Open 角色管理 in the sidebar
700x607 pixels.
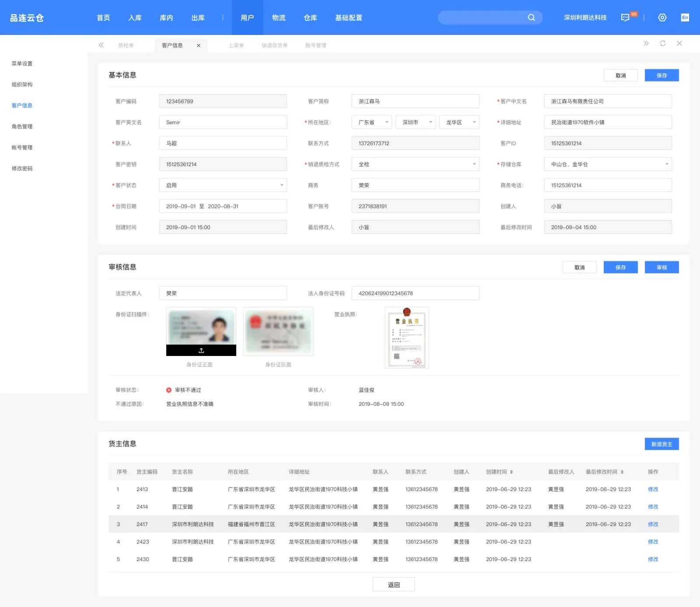click(x=22, y=127)
